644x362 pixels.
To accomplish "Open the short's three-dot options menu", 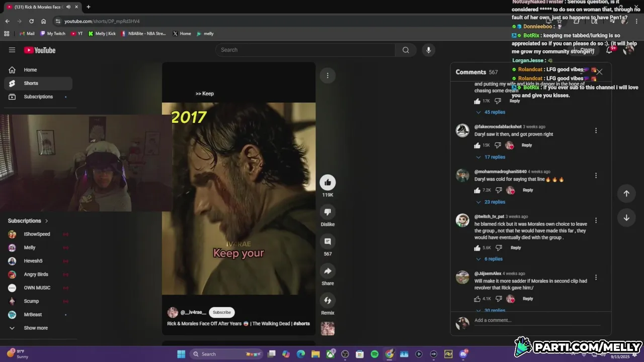I will click(x=328, y=75).
